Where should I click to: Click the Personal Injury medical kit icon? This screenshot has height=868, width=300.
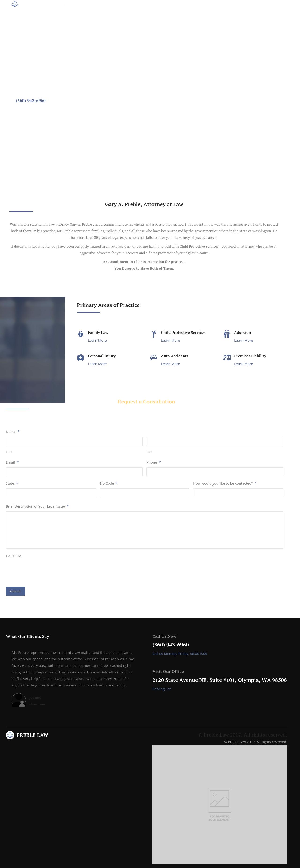coord(80,357)
